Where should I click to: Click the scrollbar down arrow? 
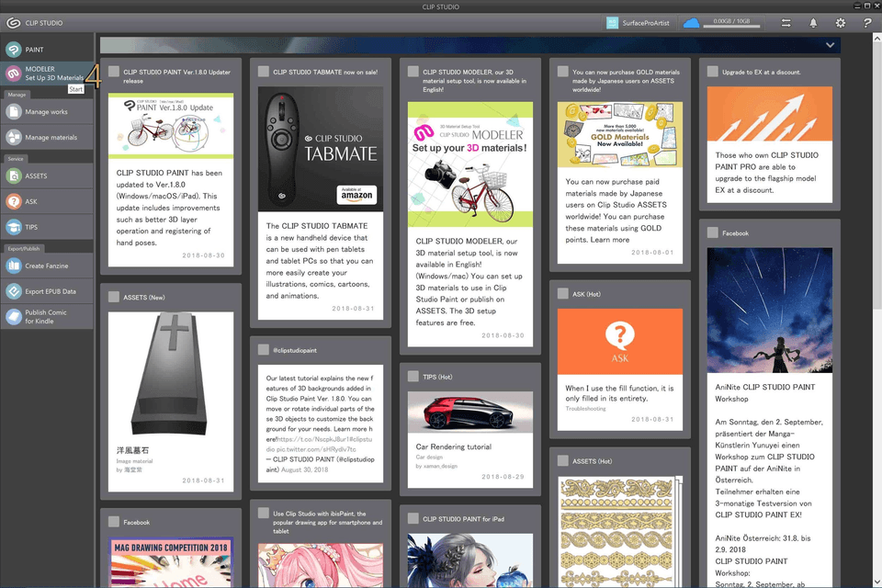876,582
